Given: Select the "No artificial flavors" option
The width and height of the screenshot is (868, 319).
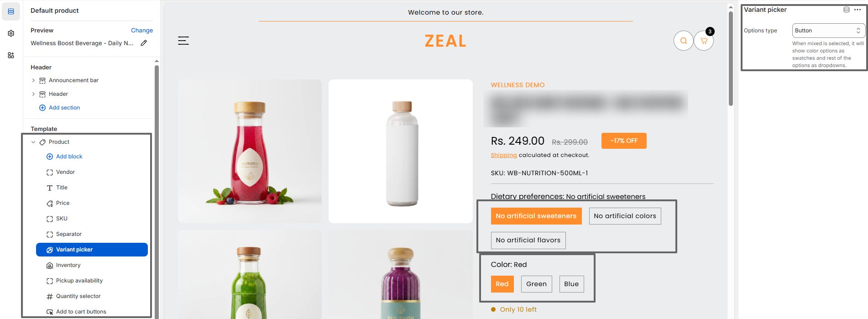Looking at the screenshot, I should coord(528,240).
